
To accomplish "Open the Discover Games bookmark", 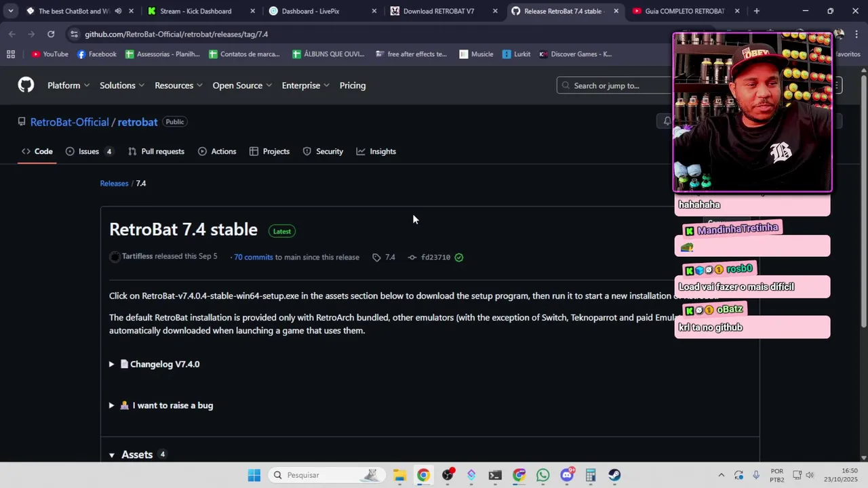I will 575,54.
